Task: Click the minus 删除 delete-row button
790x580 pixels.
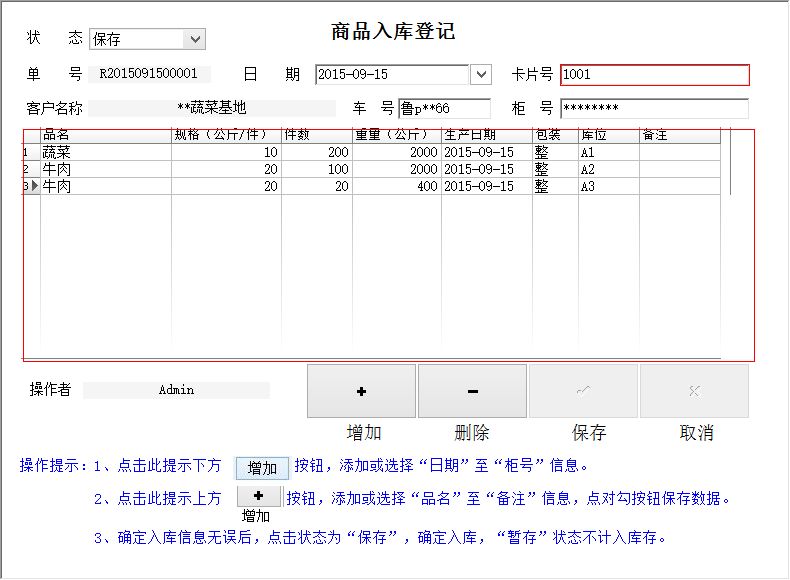Action: (x=472, y=391)
